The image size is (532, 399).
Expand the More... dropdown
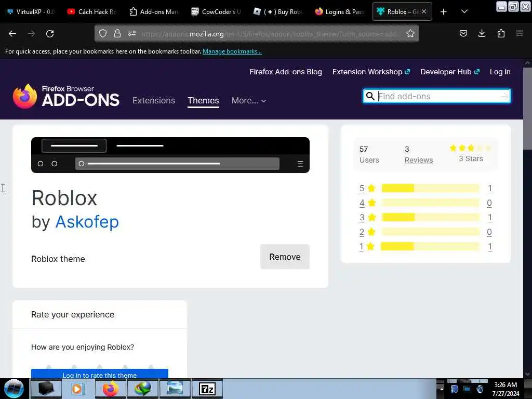tap(249, 100)
